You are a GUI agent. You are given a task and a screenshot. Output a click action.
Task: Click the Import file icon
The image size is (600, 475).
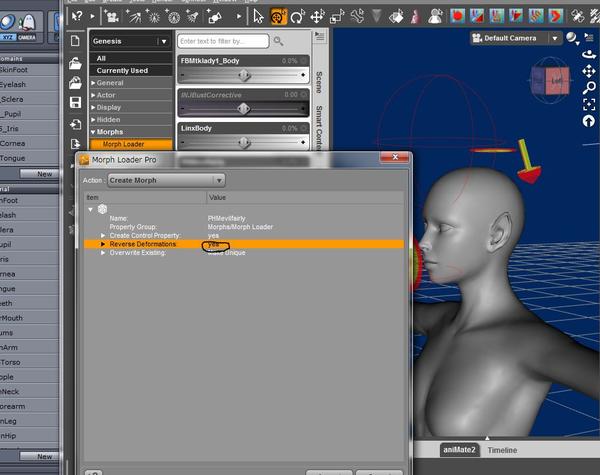[x=75, y=124]
